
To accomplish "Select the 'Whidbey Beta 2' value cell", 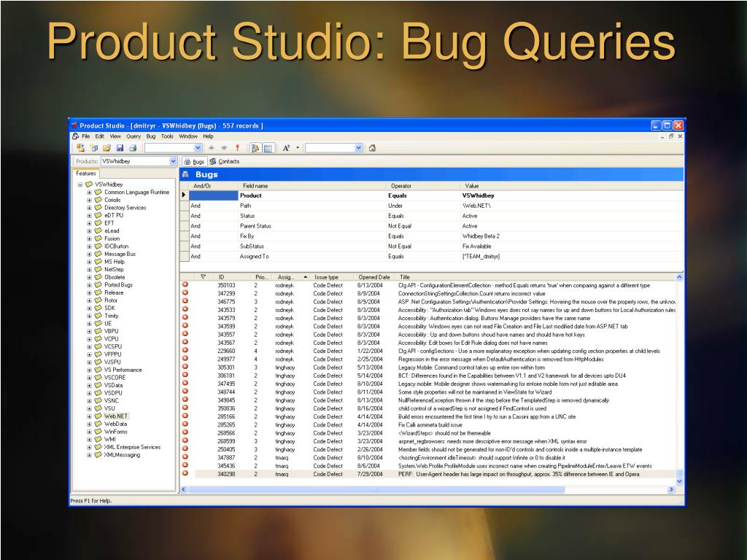I will click(571, 236).
